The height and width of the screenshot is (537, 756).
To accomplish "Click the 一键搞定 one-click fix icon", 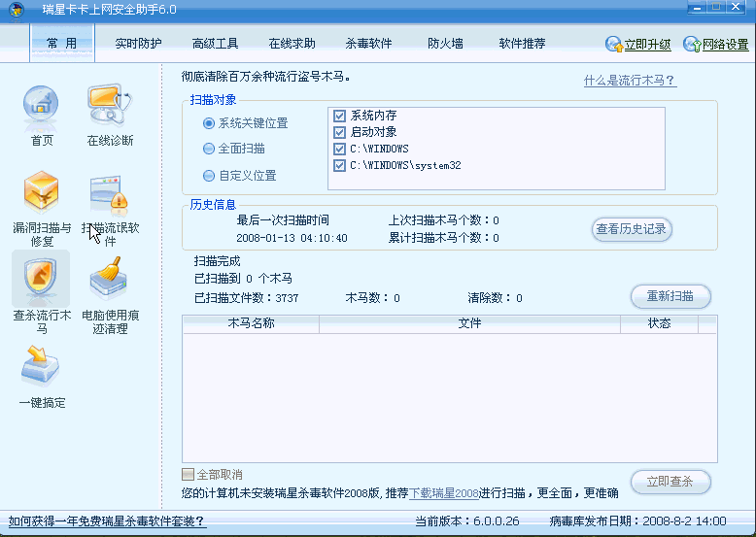I will coord(41,365).
